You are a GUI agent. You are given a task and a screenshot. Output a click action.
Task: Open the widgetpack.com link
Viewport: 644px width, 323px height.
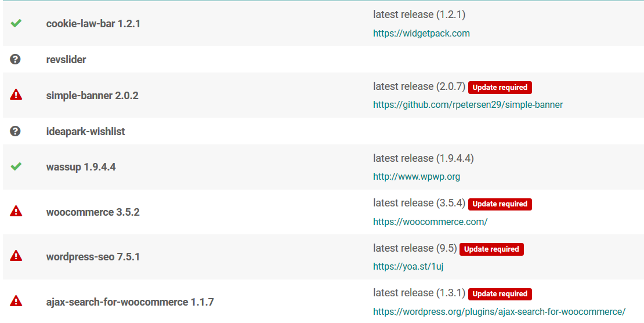(421, 33)
